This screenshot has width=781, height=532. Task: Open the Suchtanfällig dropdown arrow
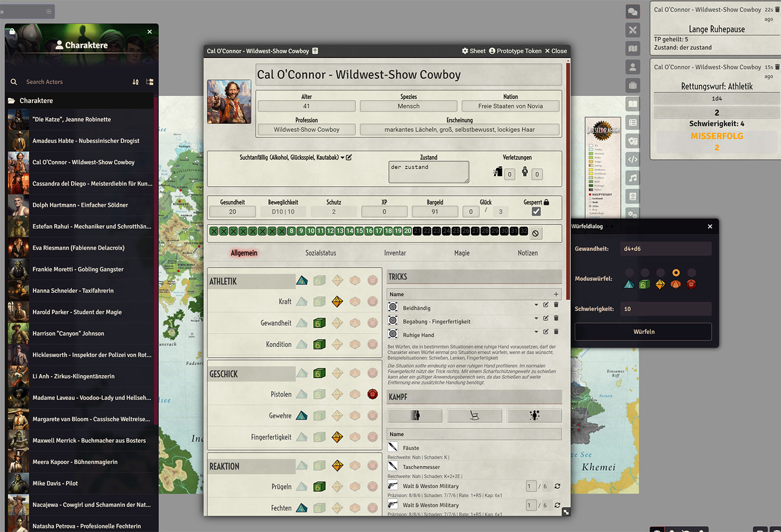[342, 157]
